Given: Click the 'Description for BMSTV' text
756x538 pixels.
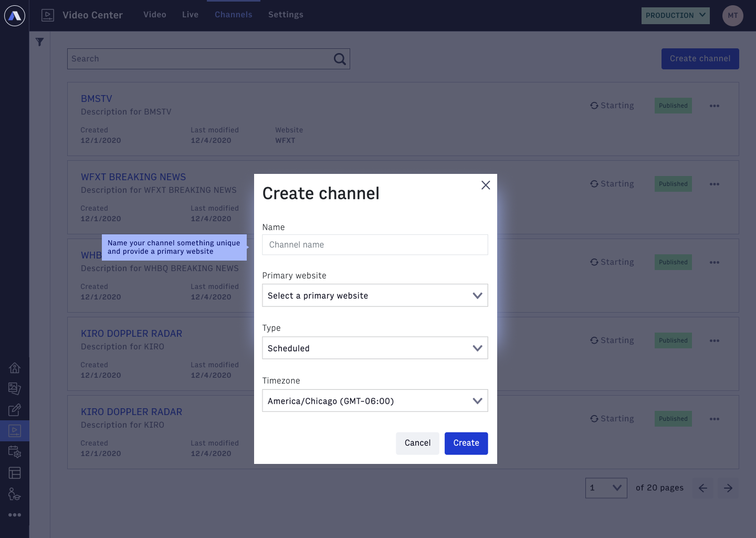Looking at the screenshot, I should 126,112.
